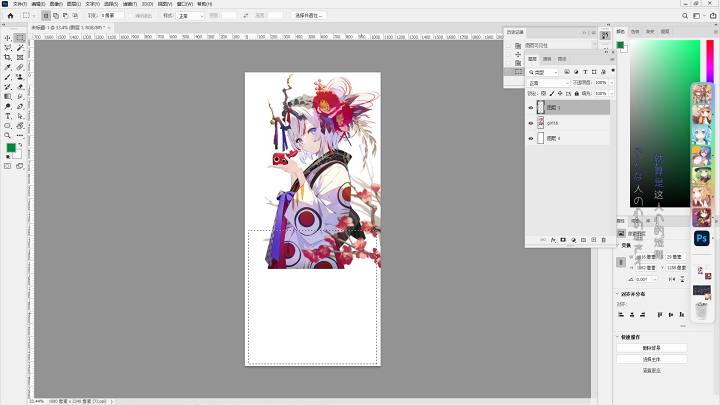Open the layer filter type dropdown

[542, 72]
